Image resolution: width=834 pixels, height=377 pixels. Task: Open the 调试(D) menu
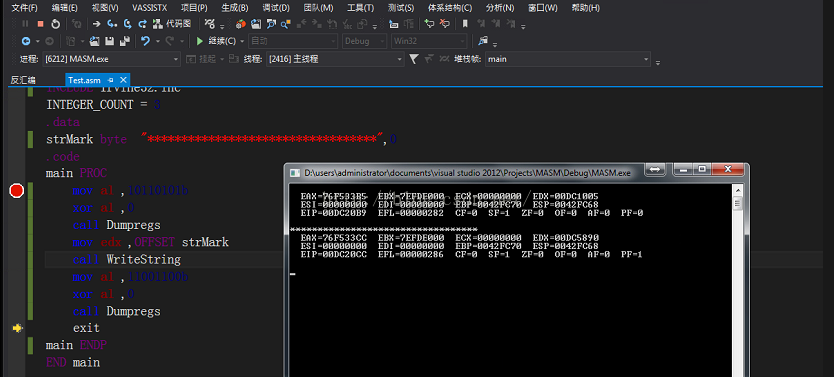276,8
